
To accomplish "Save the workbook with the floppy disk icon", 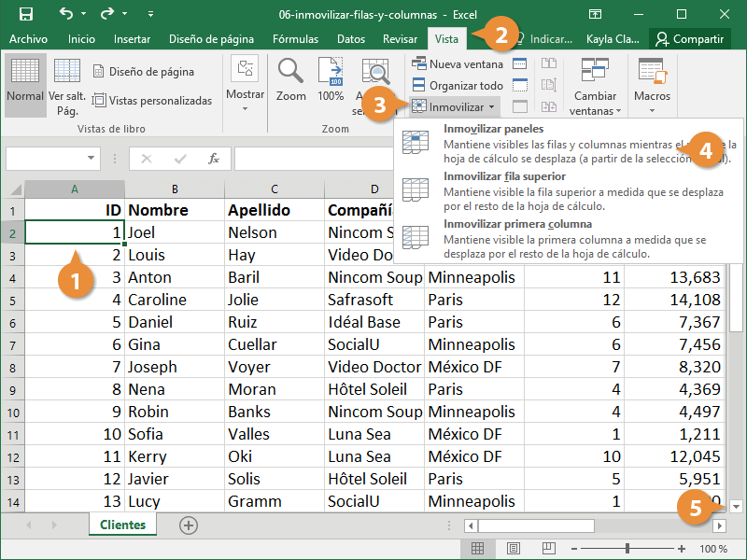I will 26,14.
